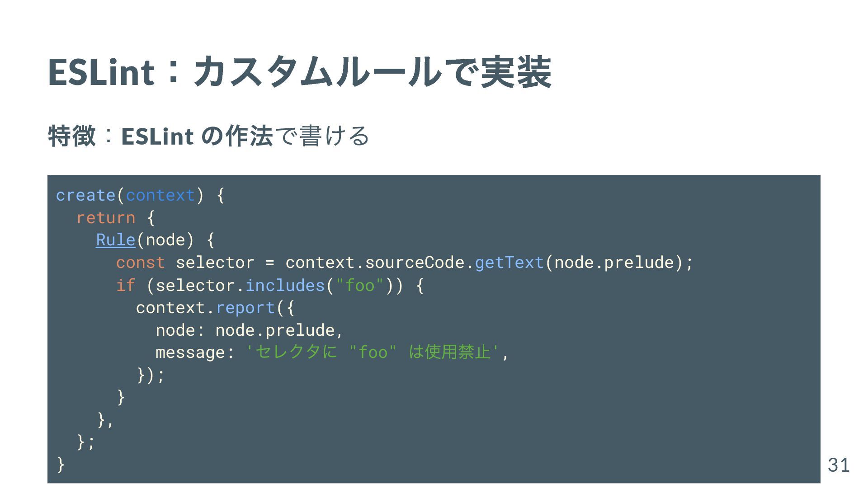
Task: Click the Japanese message string セレクタに
Action: click(x=297, y=352)
